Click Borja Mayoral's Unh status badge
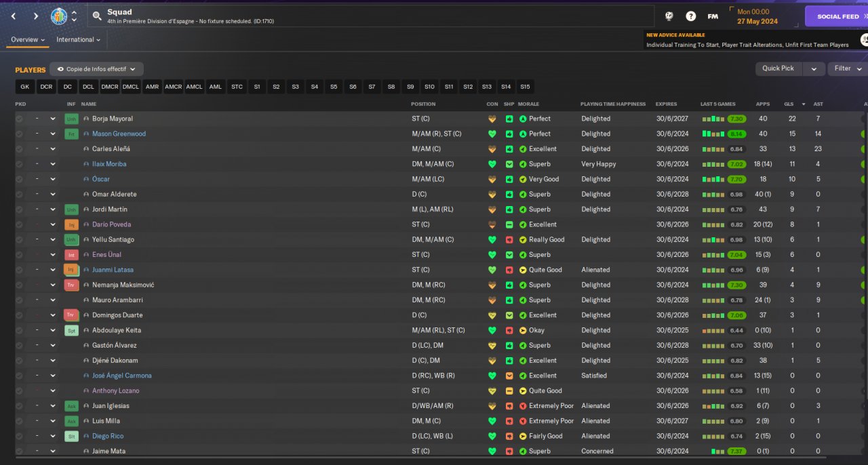868x465 pixels. 71,119
